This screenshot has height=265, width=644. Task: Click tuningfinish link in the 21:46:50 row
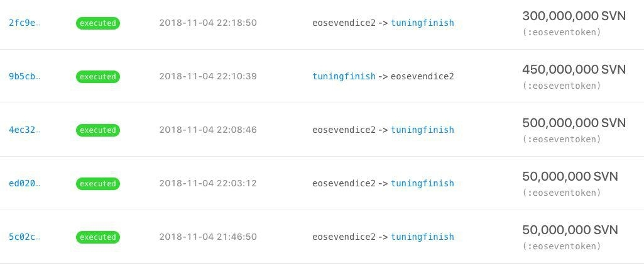[x=422, y=237]
